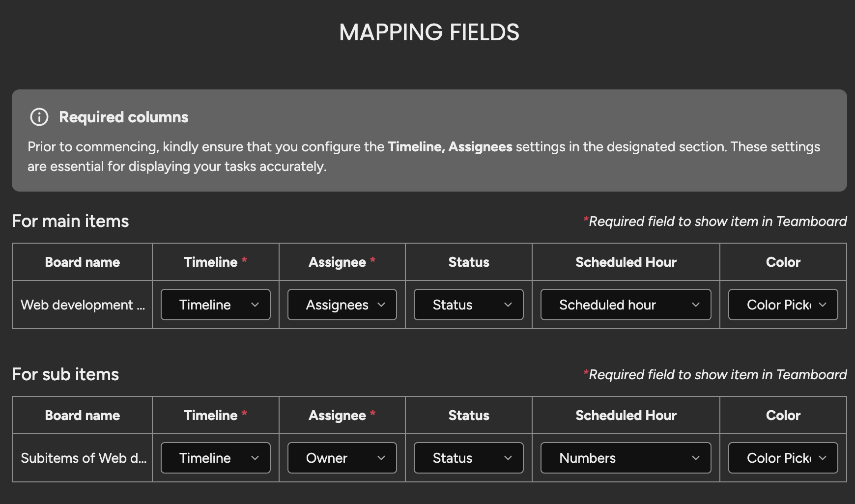The image size is (855, 504).
Task: Open main items Status dropdown
Action: point(469,305)
